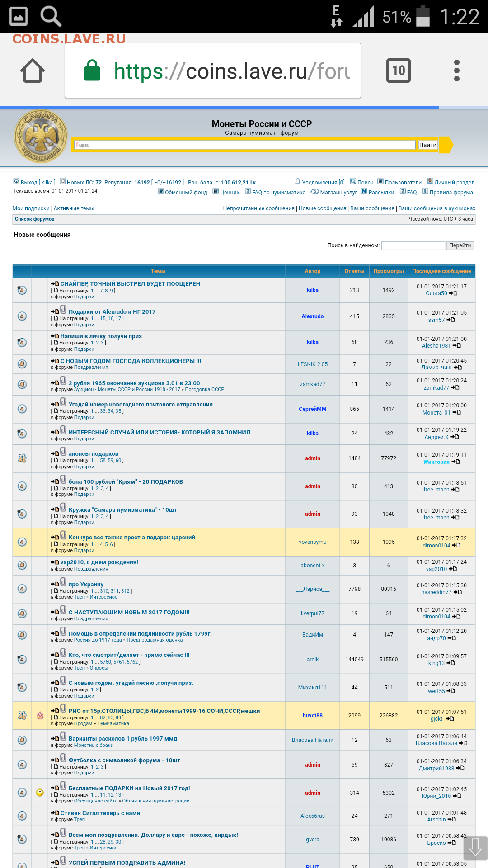Open topic Конкурс все также прост

pos(132,538)
